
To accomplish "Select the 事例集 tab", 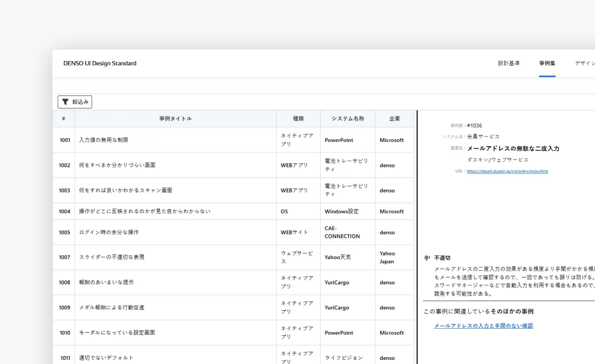I will 547,63.
